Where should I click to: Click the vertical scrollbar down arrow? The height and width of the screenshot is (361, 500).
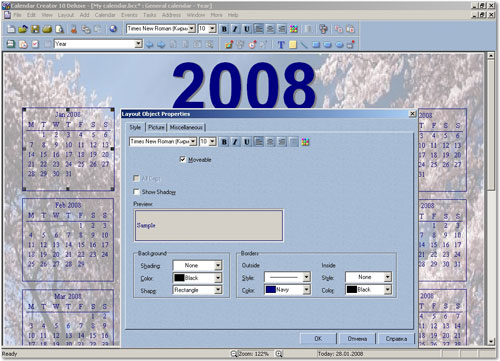[491, 342]
